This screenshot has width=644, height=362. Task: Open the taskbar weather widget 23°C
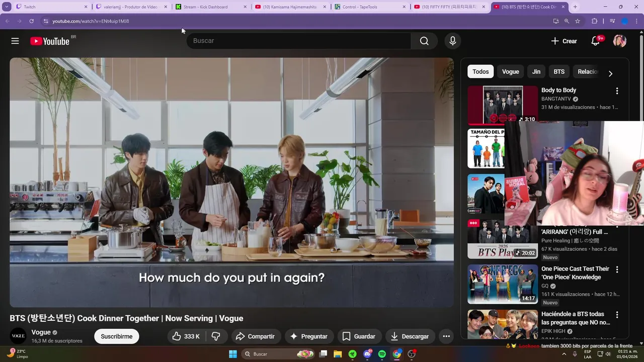click(x=18, y=354)
